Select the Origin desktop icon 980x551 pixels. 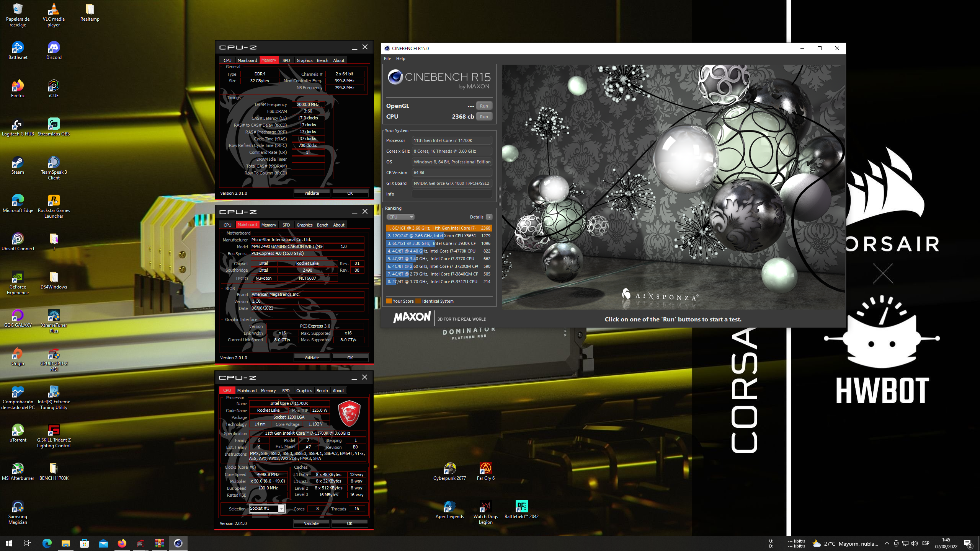pyautogui.click(x=18, y=356)
